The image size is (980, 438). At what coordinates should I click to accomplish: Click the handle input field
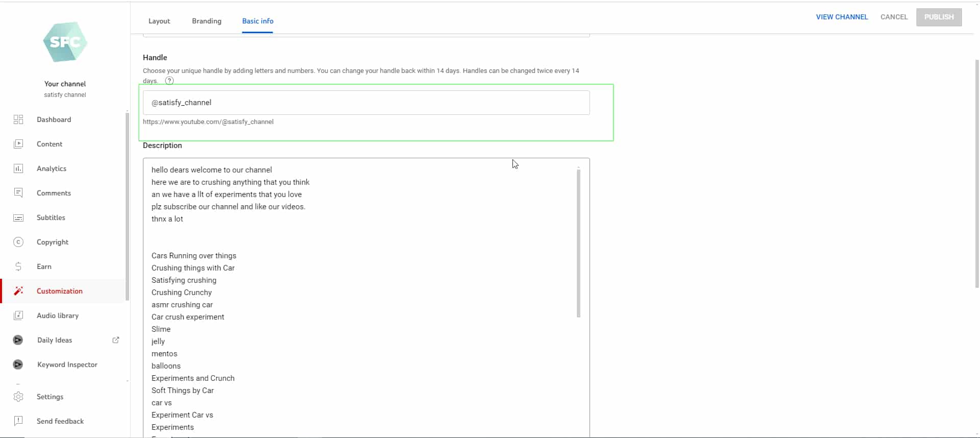(366, 103)
